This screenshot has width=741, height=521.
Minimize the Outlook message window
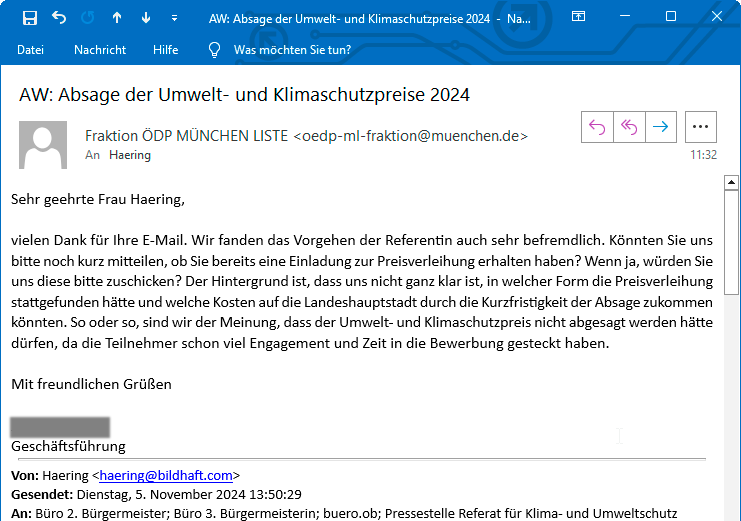(x=625, y=17)
